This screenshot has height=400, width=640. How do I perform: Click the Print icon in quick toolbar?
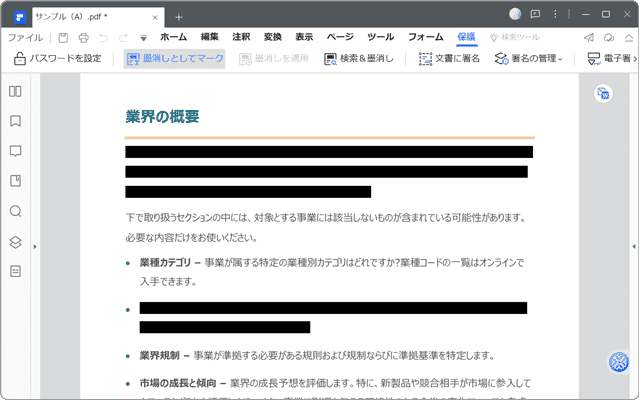[83, 38]
